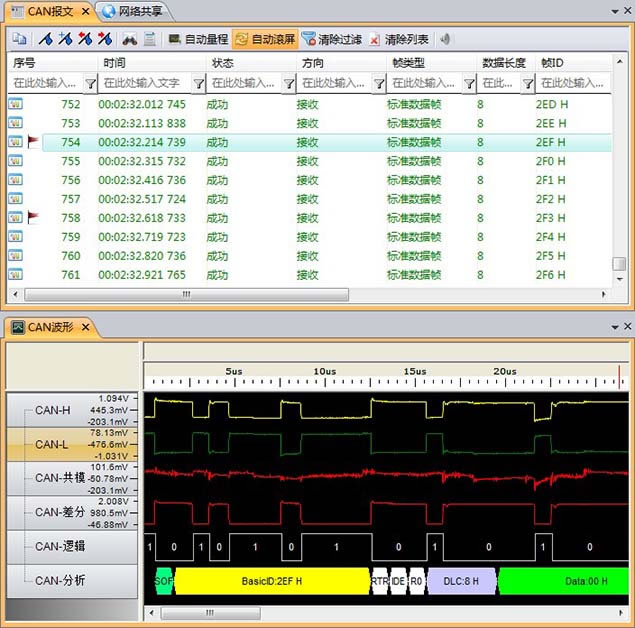
Task: Switch to the 网络共享 tab
Action: [x=139, y=12]
